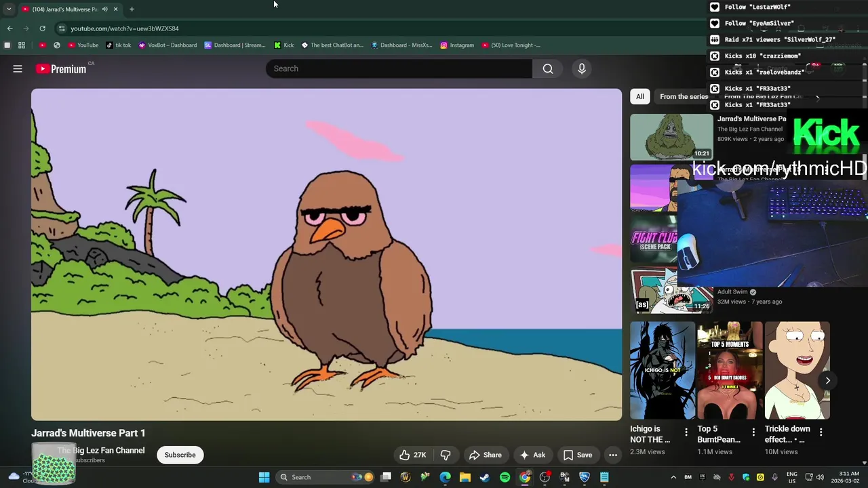The height and width of the screenshot is (488, 868).
Task: Open the Instagram bookmark
Action: pyautogui.click(x=457, y=45)
